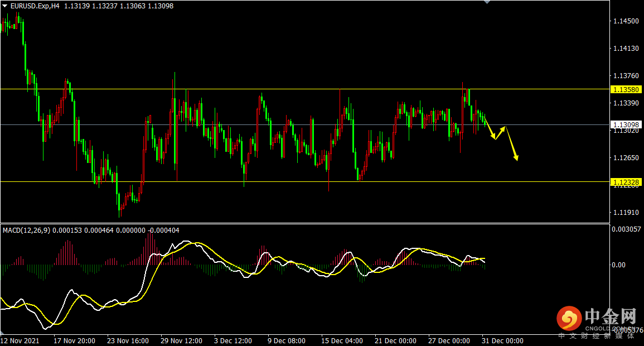Click the current price label 1.13098
Image resolution: width=644 pixels, height=346 pixels.
tap(625, 124)
